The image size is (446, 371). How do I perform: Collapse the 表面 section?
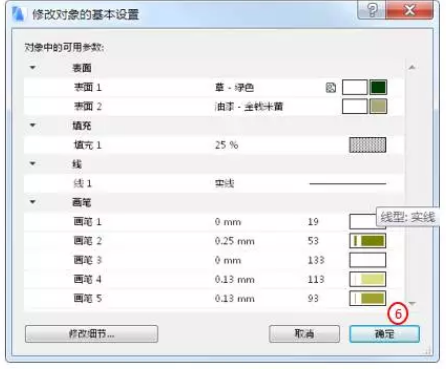pyautogui.click(x=33, y=68)
